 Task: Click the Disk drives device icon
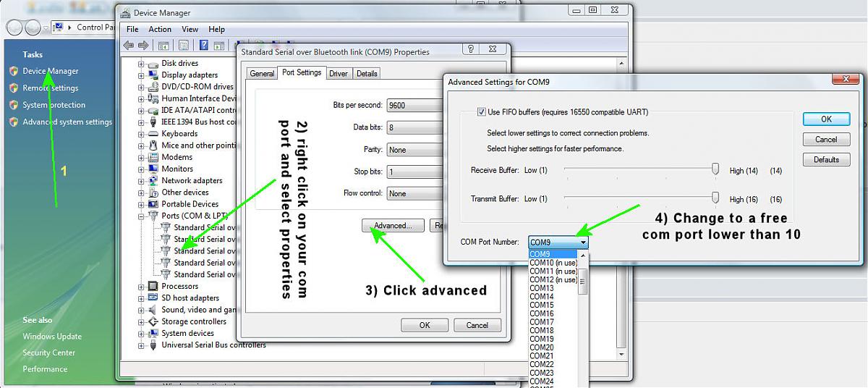pos(153,64)
